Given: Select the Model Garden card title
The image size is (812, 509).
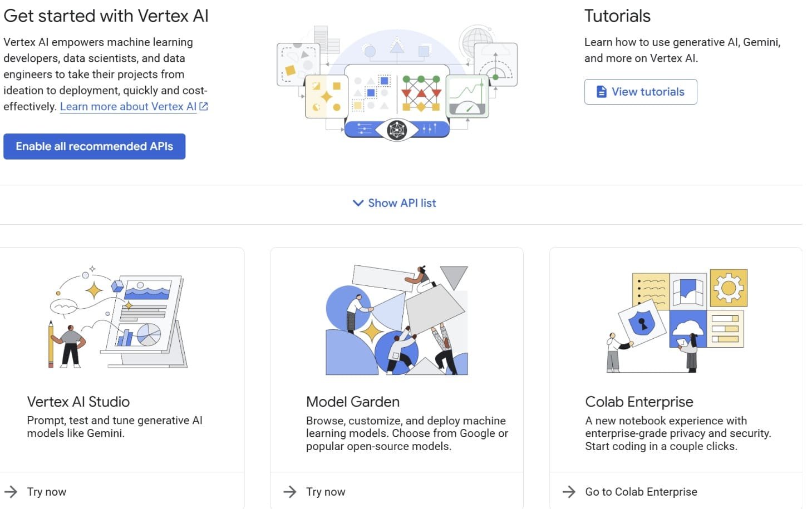Looking at the screenshot, I should [x=353, y=402].
